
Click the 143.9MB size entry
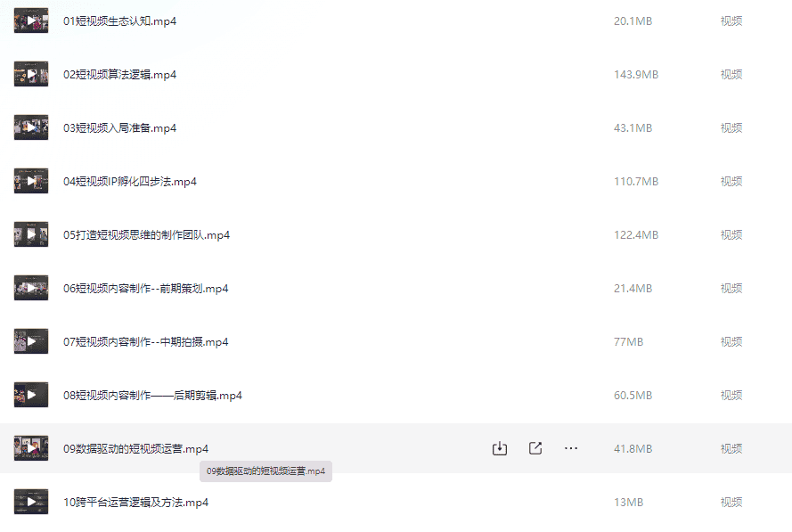coord(636,75)
